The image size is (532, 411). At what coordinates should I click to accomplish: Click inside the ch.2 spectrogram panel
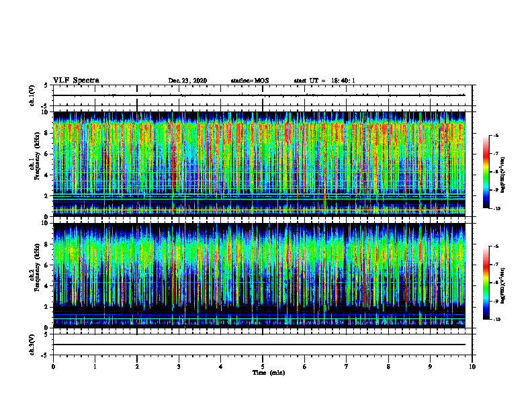(259, 275)
